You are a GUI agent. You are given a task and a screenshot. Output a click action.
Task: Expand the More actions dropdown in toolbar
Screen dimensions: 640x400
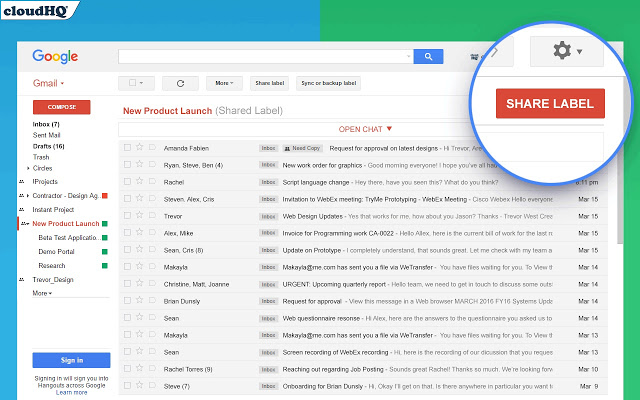226,83
